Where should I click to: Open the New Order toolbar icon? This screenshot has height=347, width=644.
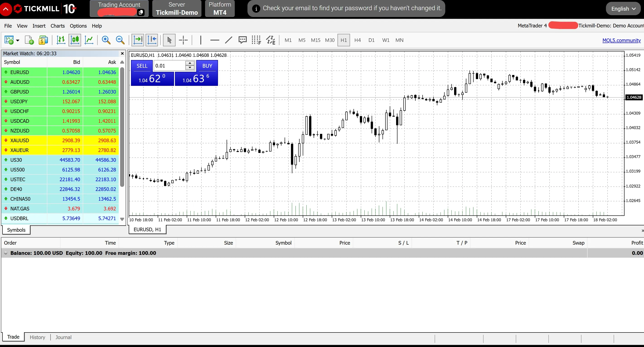tap(9, 40)
